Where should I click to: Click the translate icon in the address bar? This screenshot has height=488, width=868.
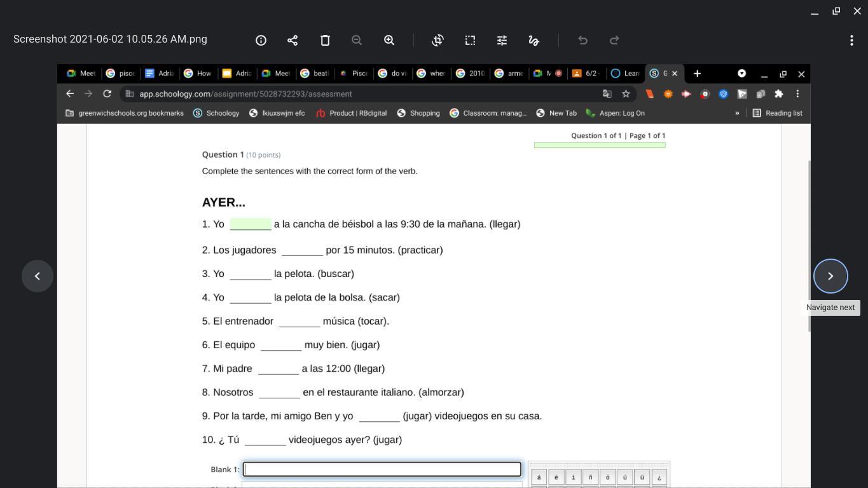(x=607, y=93)
